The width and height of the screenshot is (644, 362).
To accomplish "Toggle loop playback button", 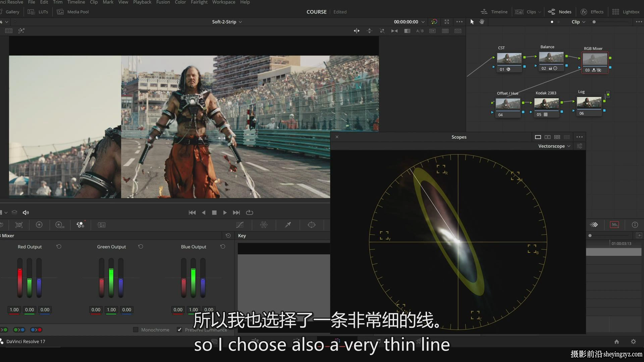I will coord(249,213).
